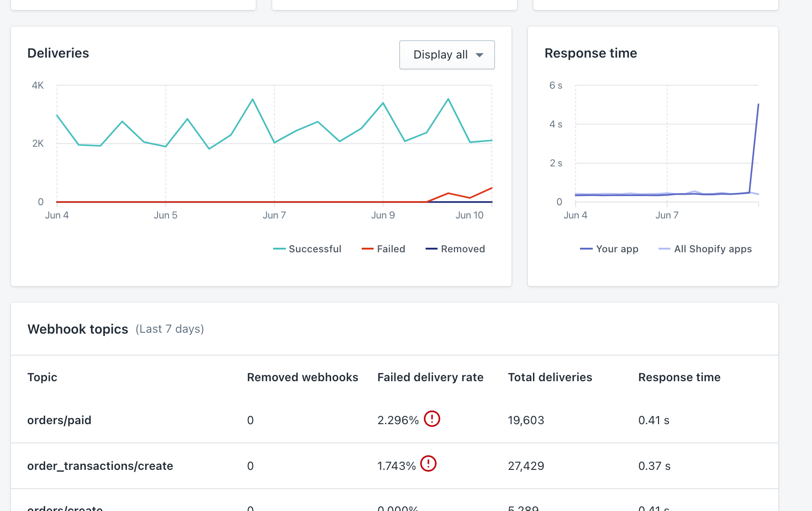Click the Response time chart title
The image size is (812, 511).
pos(591,53)
